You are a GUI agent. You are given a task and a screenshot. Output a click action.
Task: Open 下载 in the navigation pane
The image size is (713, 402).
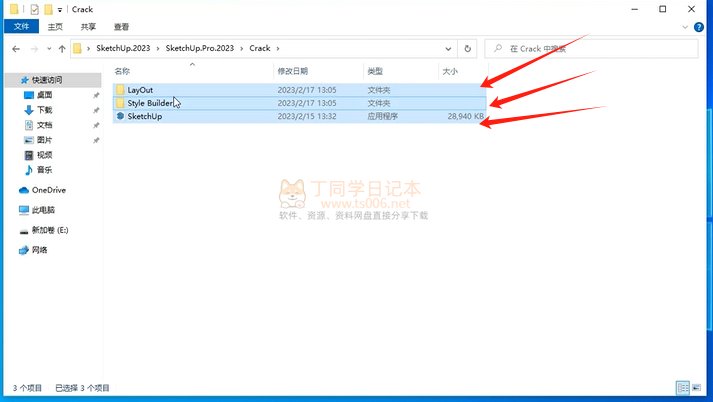tap(45, 110)
